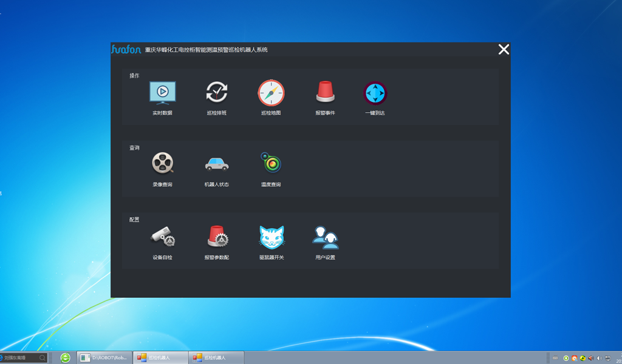Click the 查询 section heading

coord(134,148)
